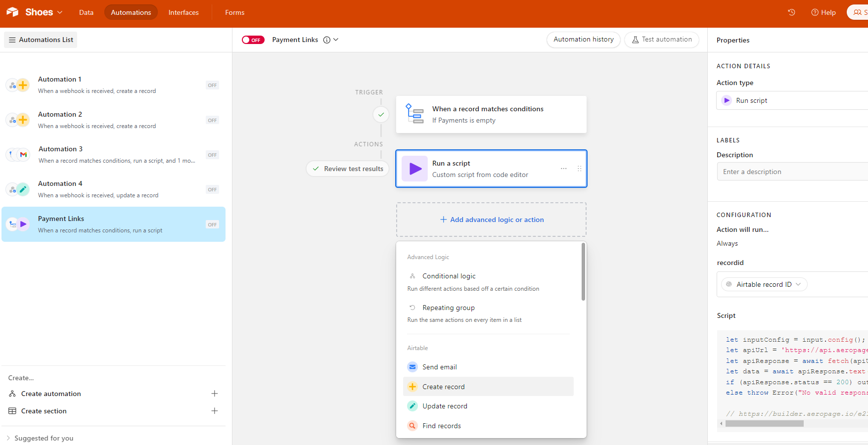Image resolution: width=868 pixels, height=445 pixels.
Task: Click the Run a script drag handle
Action: (x=579, y=169)
